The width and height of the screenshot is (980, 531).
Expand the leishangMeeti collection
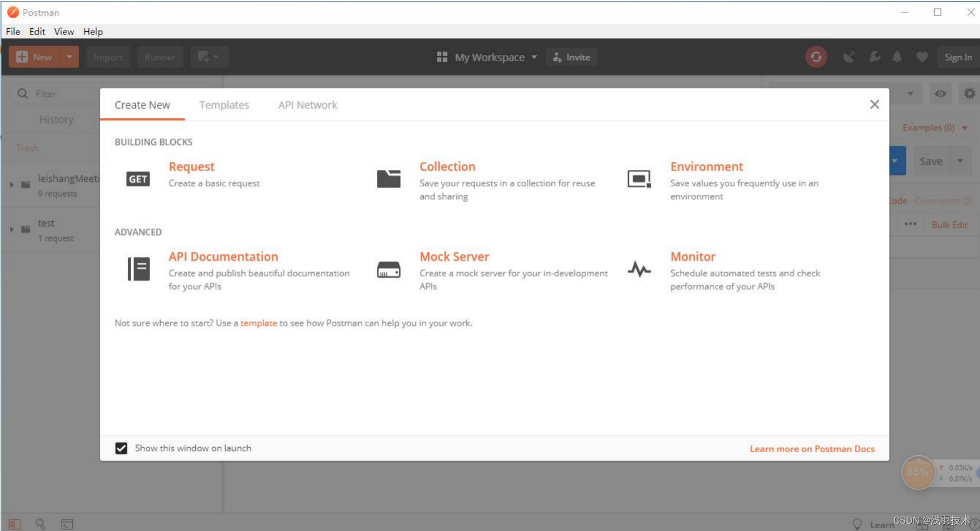(x=11, y=185)
